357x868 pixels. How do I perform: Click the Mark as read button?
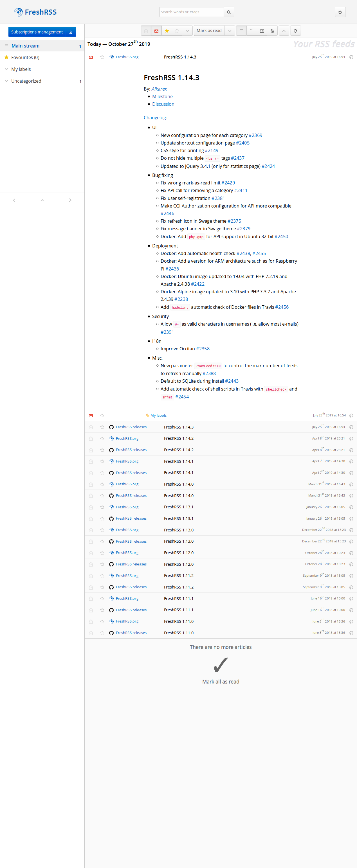209,31
